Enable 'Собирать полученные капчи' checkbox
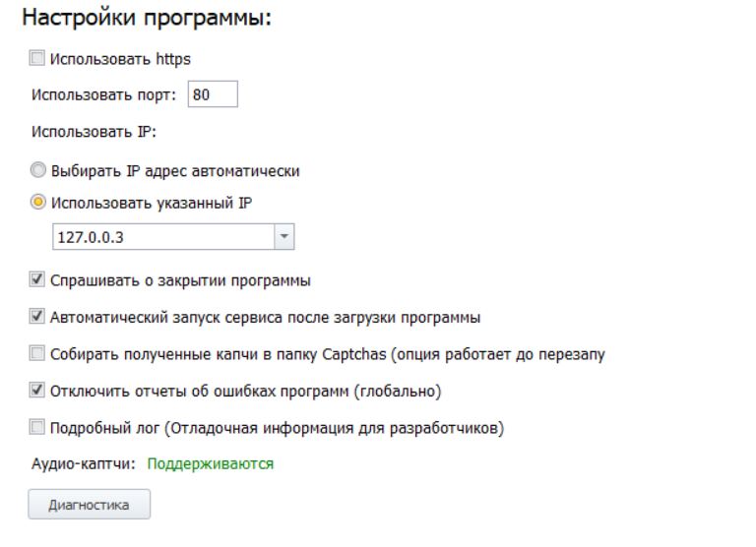The height and width of the screenshot is (547, 756). [36, 354]
